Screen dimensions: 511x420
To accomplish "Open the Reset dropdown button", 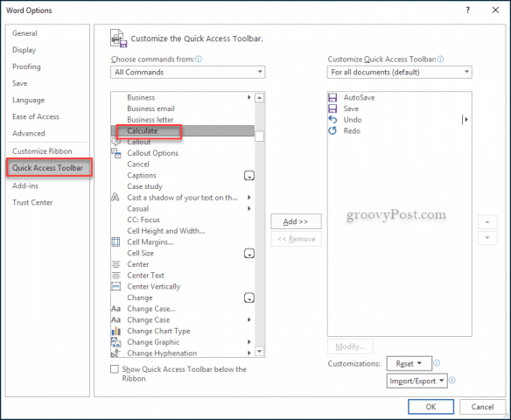I will click(409, 363).
